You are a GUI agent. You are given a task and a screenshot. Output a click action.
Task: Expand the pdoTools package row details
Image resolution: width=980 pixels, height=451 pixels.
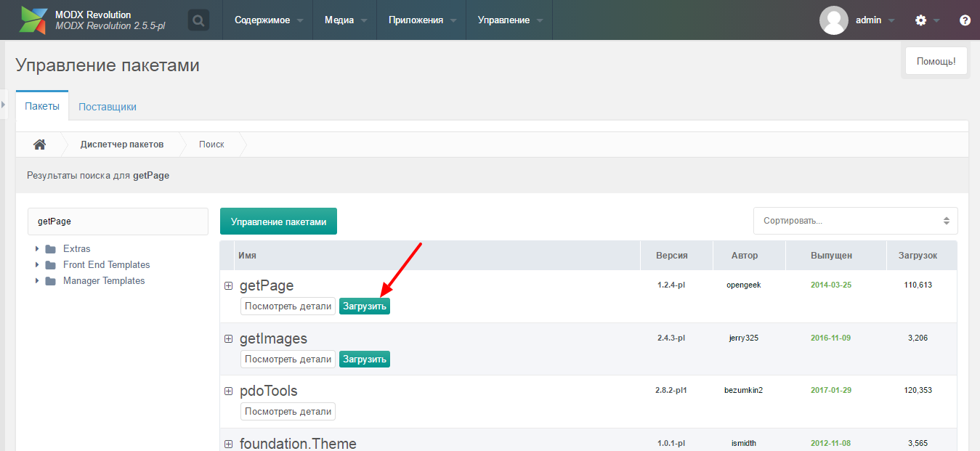228,391
